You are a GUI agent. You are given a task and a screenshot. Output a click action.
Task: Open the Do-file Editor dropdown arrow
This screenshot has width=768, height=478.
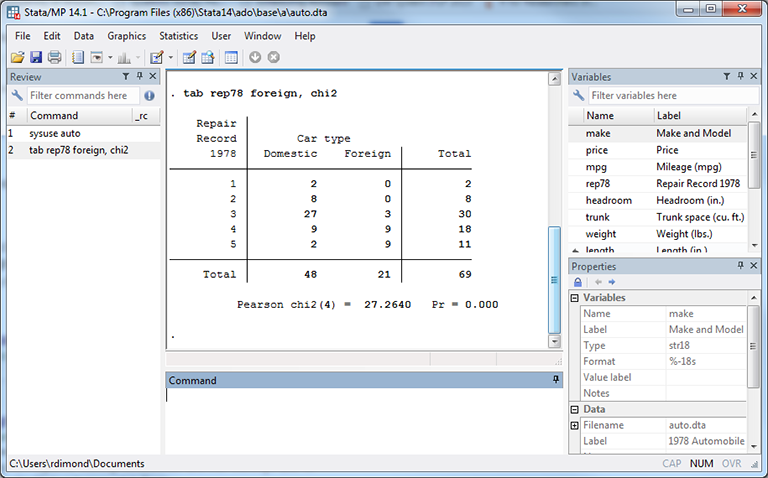tap(171, 58)
